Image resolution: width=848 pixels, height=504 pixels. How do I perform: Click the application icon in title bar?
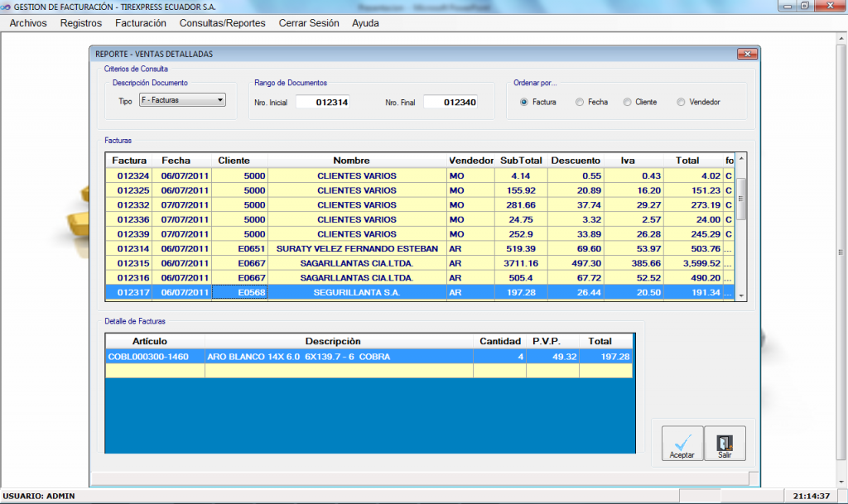(7, 7)
